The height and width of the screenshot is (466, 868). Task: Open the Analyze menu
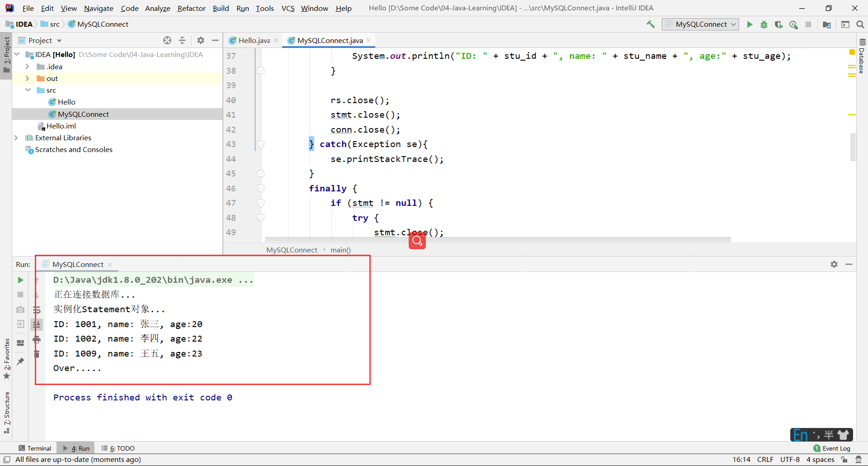click(157, 8)
